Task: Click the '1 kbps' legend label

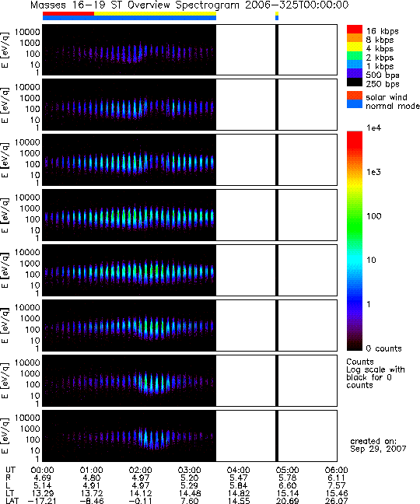Action: click(380, 66)
